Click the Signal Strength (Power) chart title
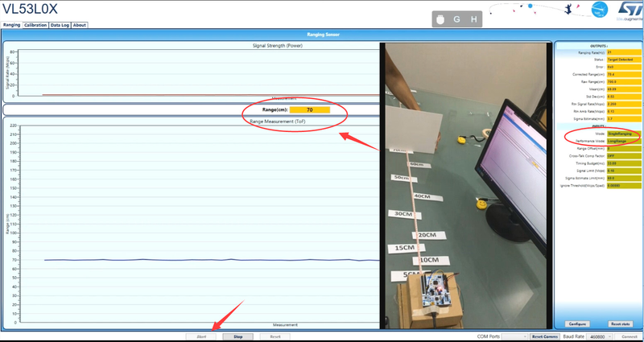The height and width of the screenshot is (342, 644). pos(278,46)
